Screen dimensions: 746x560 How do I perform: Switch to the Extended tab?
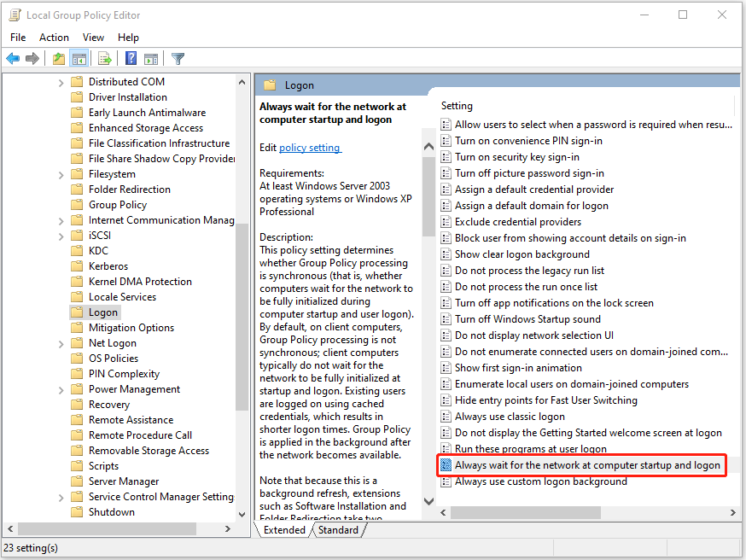pyautogui.click(x=284, y=529)
